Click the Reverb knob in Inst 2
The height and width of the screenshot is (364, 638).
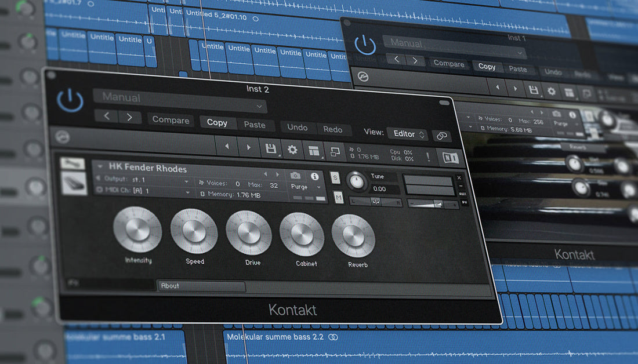(x=353, y=236)
